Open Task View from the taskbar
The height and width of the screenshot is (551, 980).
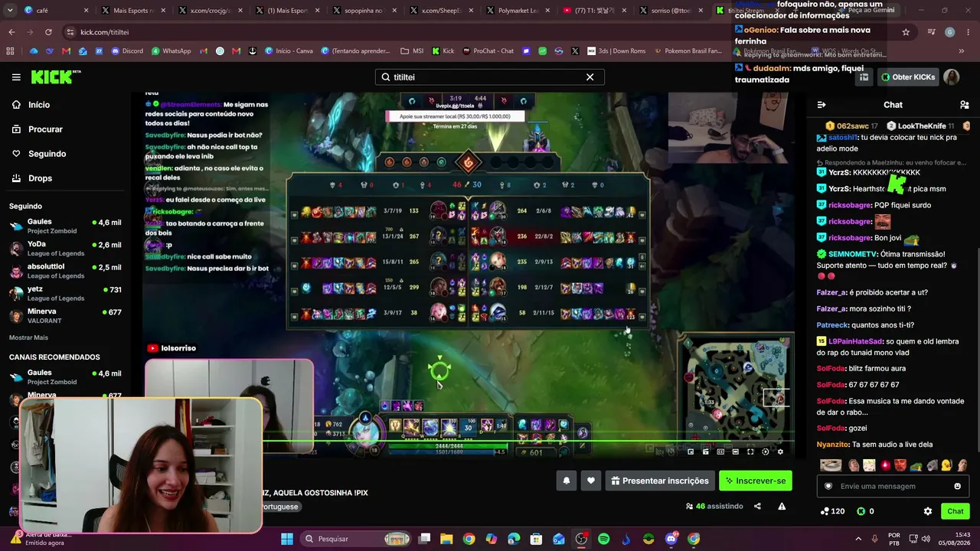(424, 539)
